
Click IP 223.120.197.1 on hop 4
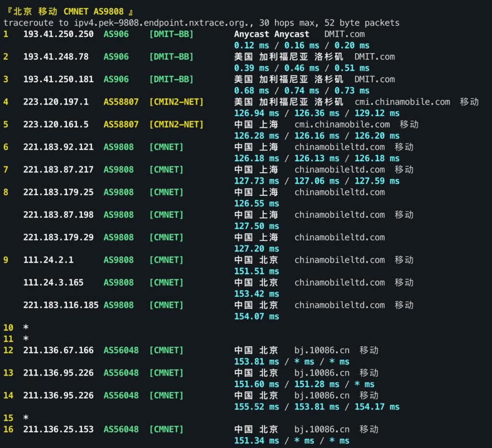click(x=53, y=102)
